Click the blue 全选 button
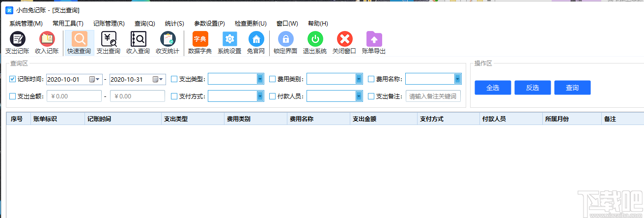This screenshot has height=218, width=644. coord(493,88)
